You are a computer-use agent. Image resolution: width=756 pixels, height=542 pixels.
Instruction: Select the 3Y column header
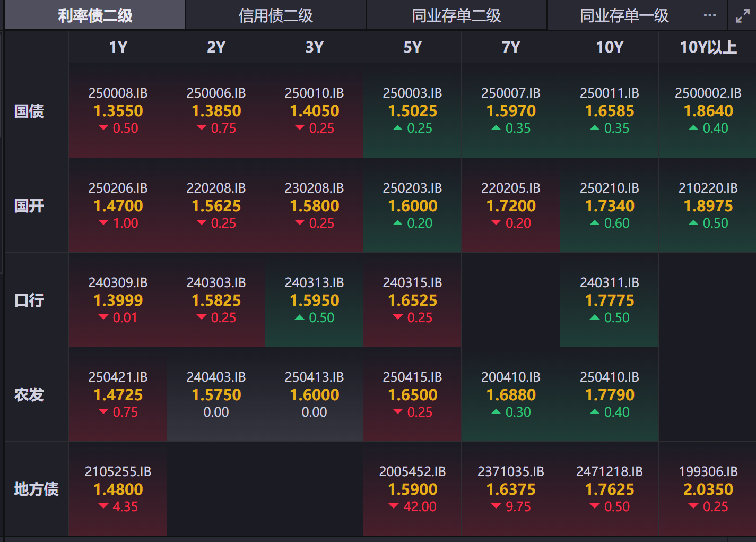[314, 47]
